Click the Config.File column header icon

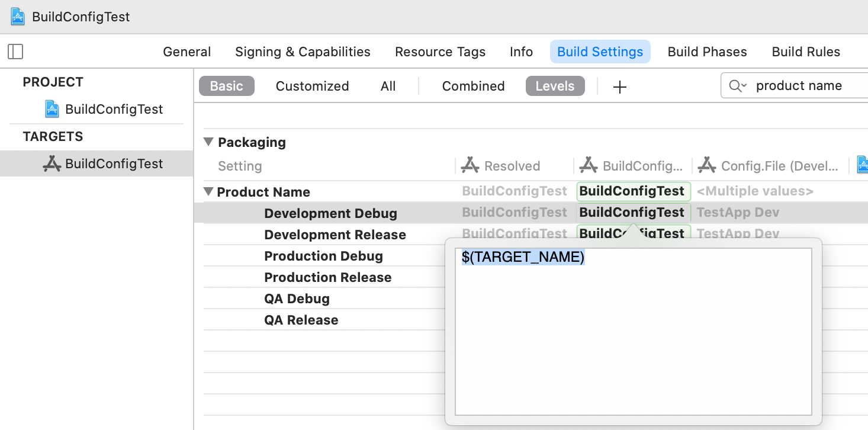(707, 166)
